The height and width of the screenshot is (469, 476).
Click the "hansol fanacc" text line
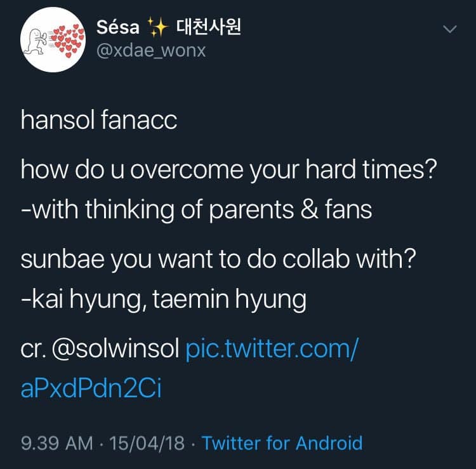(99, 122)
